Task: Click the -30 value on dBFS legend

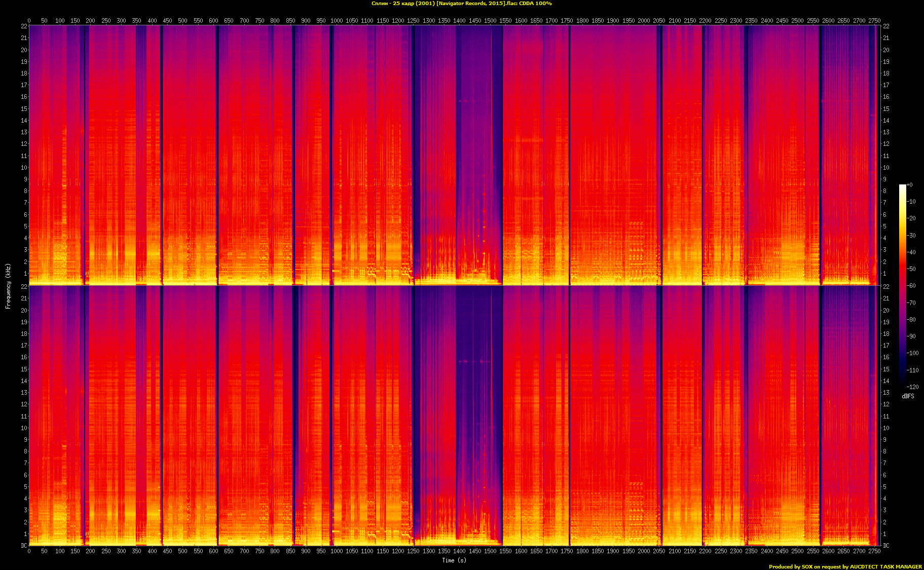Action: pos(911,236)
